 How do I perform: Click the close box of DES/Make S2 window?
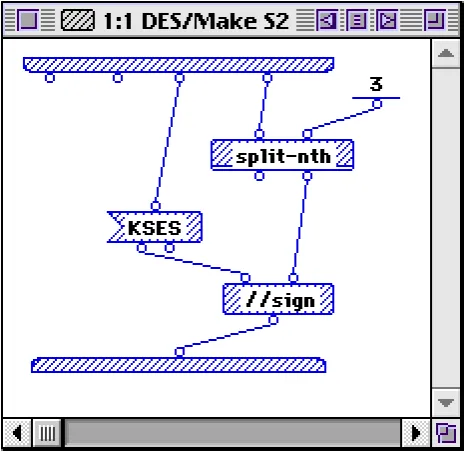point(28,20)
